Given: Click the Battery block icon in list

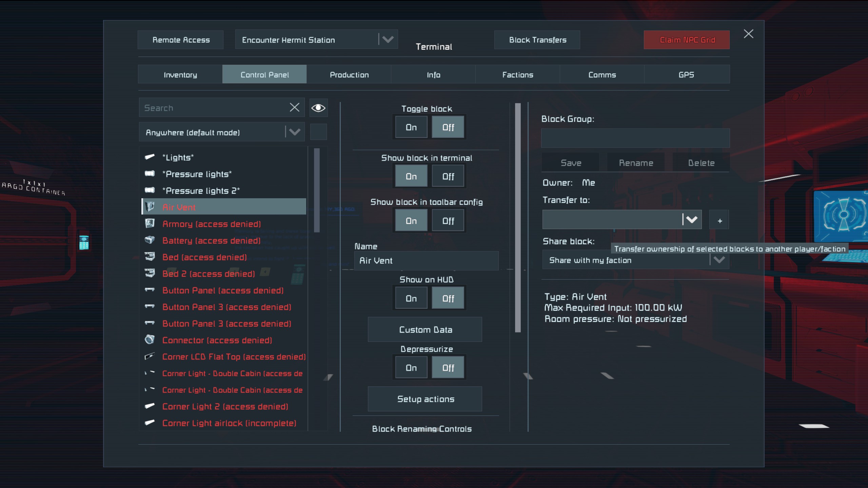Looking at the screenshot, I should pos(150,240).
